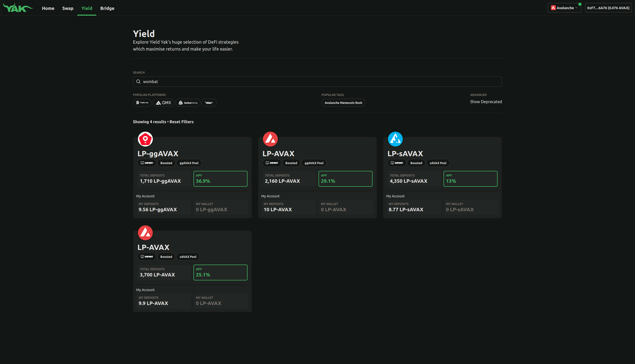The width and height of the screenshot is (635, 364).
Task: Click Wombat tag on LP-sAVAX card
Action: tap(397, 163)
